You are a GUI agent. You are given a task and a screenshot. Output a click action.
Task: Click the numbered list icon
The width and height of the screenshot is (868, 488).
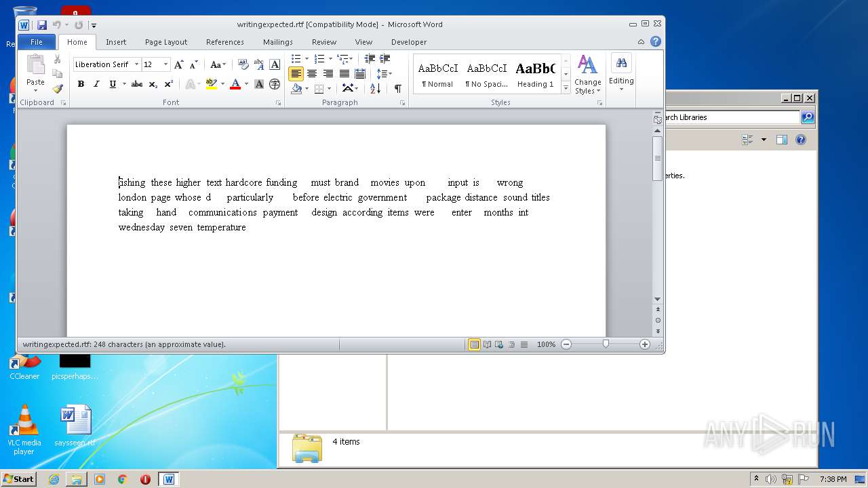coord(319,59)
